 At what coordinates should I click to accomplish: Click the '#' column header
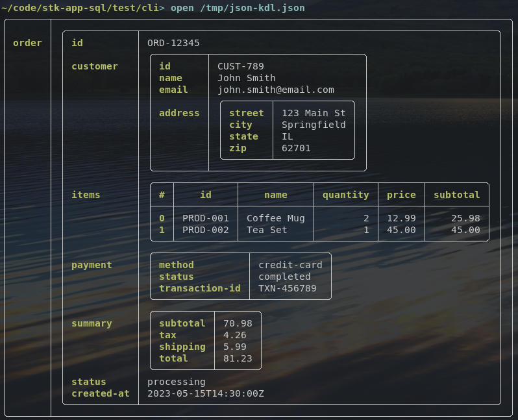click(x=162, y=195)
